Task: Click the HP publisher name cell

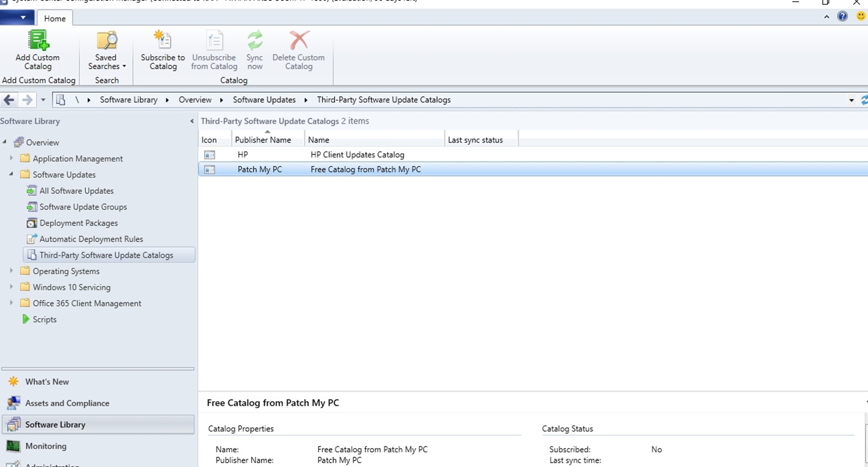Action: 242,154
